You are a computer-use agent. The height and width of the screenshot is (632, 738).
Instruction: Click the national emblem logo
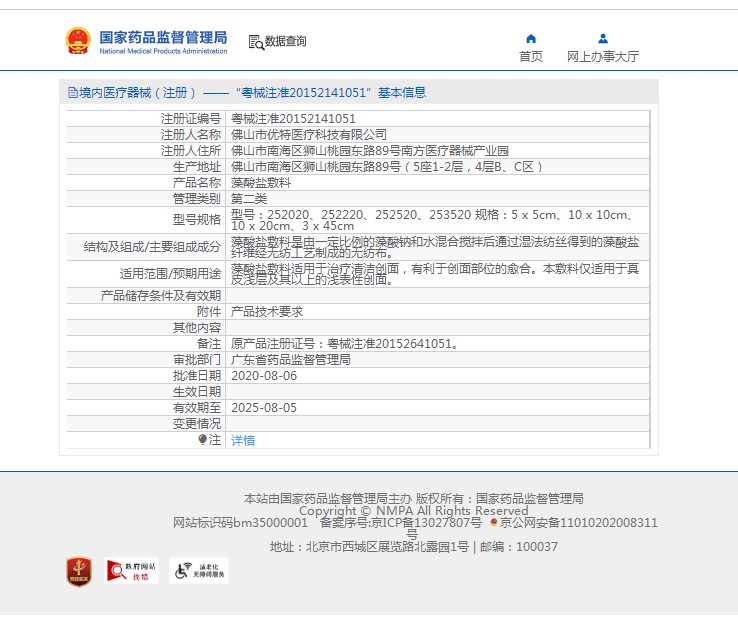pyautogui.click(x=78, y=40)
